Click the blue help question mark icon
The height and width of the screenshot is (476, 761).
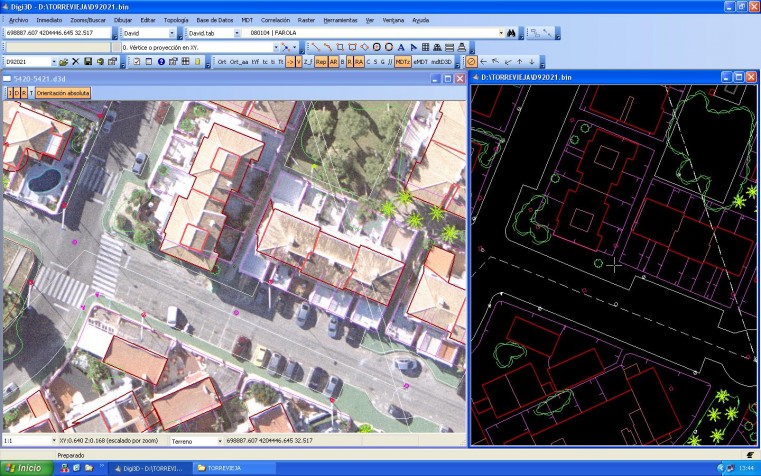pos(160,62)
